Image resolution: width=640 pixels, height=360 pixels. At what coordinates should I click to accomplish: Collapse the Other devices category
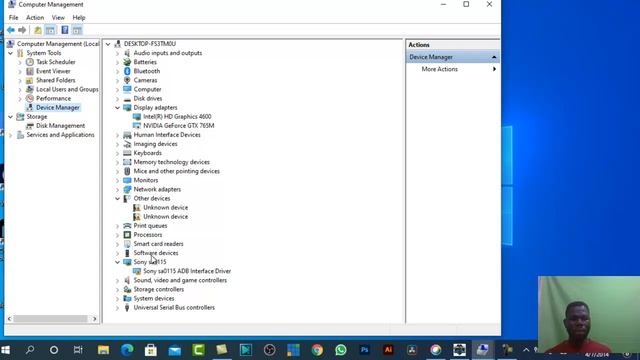tap(118, 199)
